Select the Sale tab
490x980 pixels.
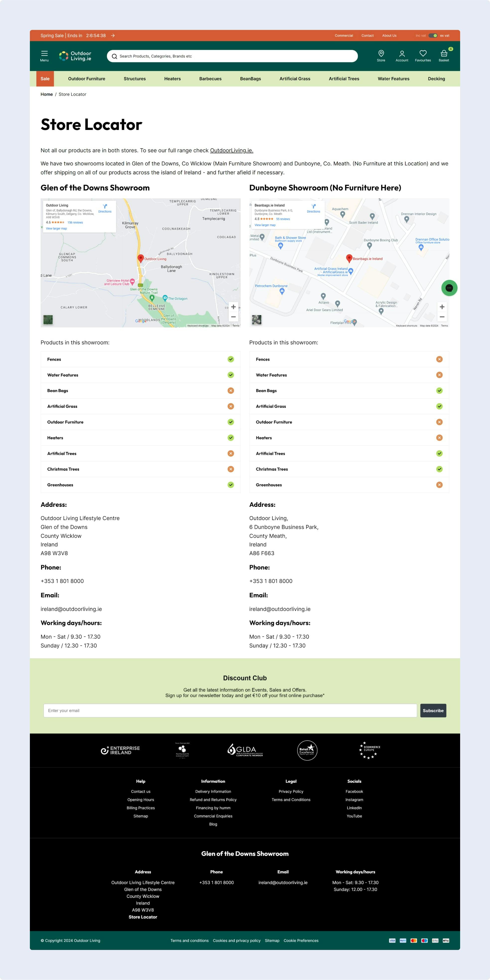tap(45, 79)
